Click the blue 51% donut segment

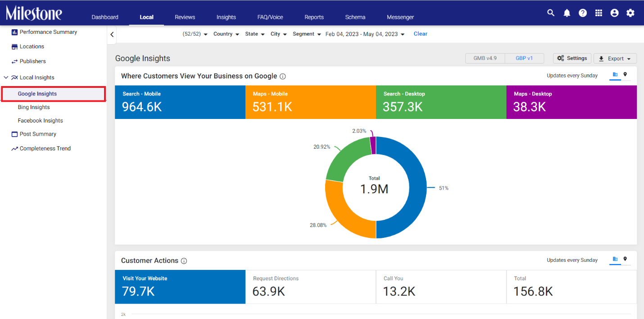point(417,188)
